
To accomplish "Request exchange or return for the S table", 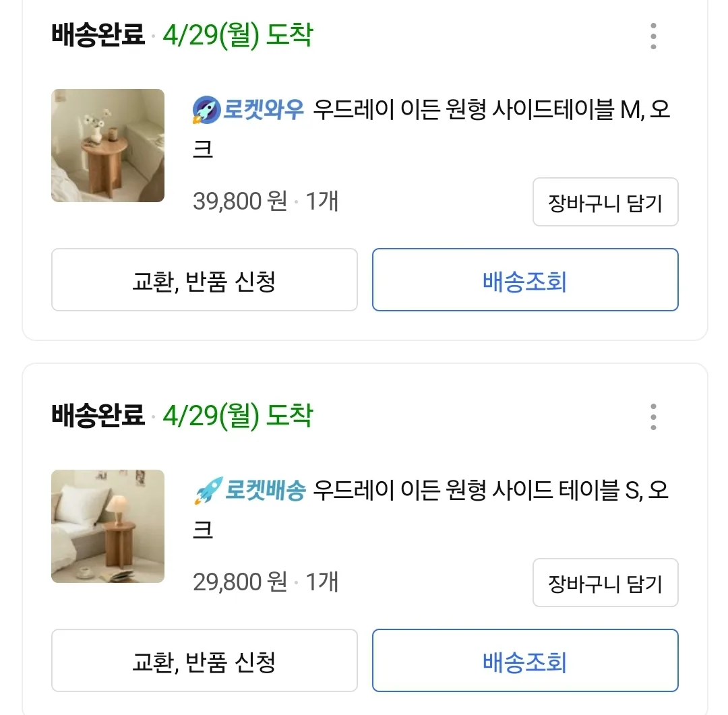I will (204, 660).
